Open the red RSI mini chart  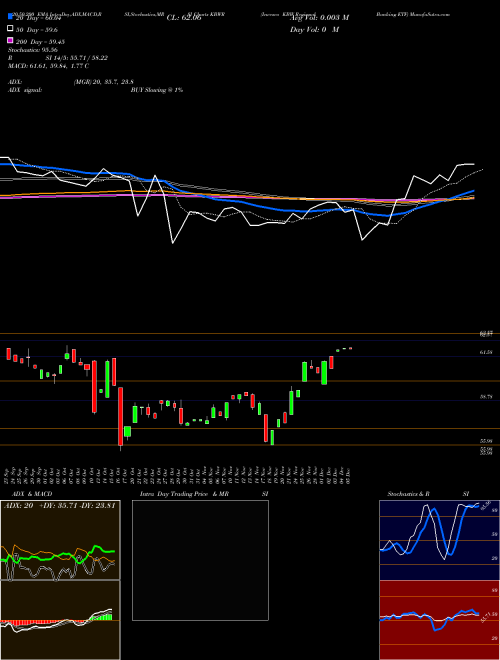439,620
